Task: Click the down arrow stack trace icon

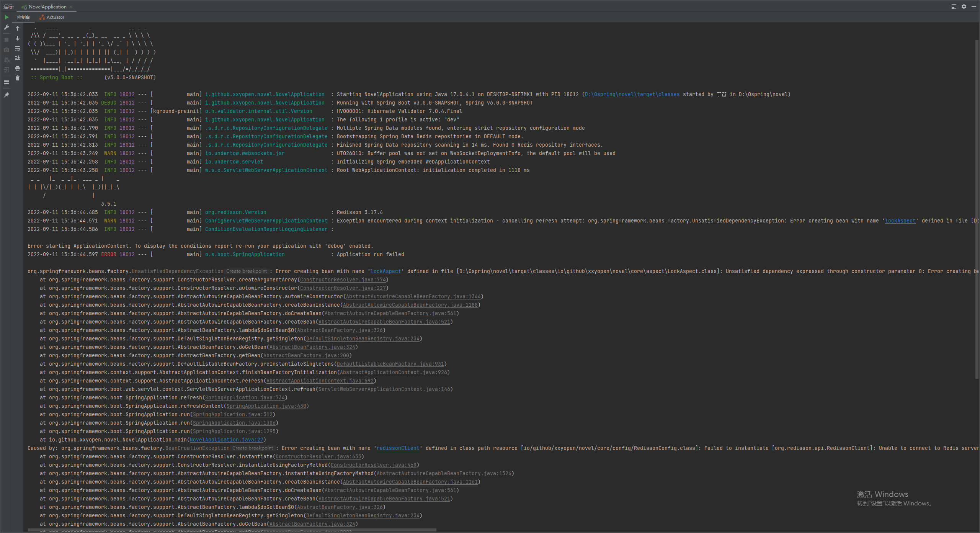Action: coord(18,38)
